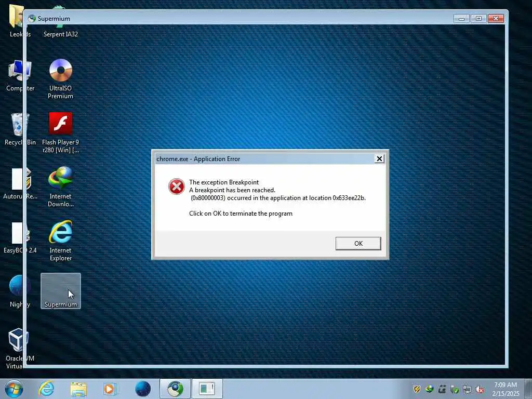The width and height of the screenshot is (532, 399).
Task: Select the Computer desktop icon
Action: (x=20, y=75)
